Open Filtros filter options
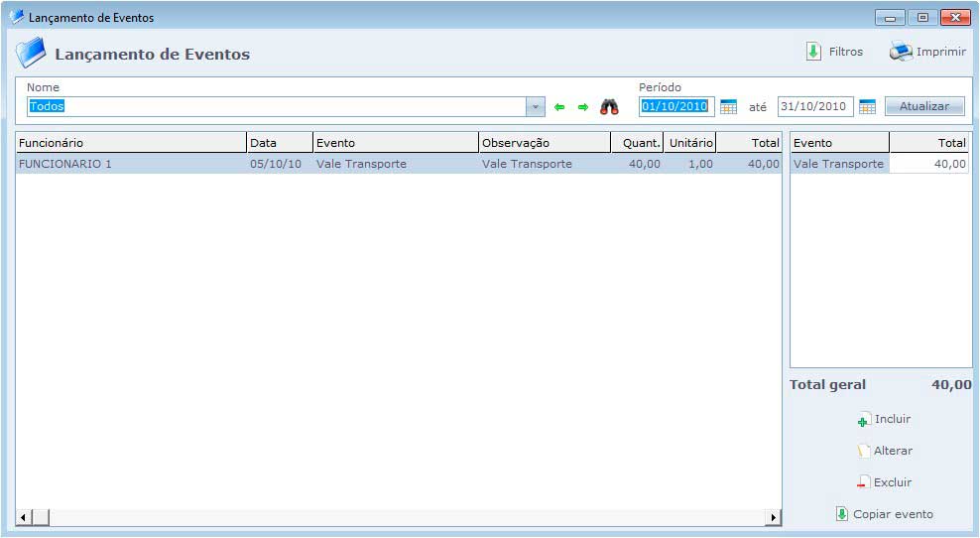 (x=834, y=53)
